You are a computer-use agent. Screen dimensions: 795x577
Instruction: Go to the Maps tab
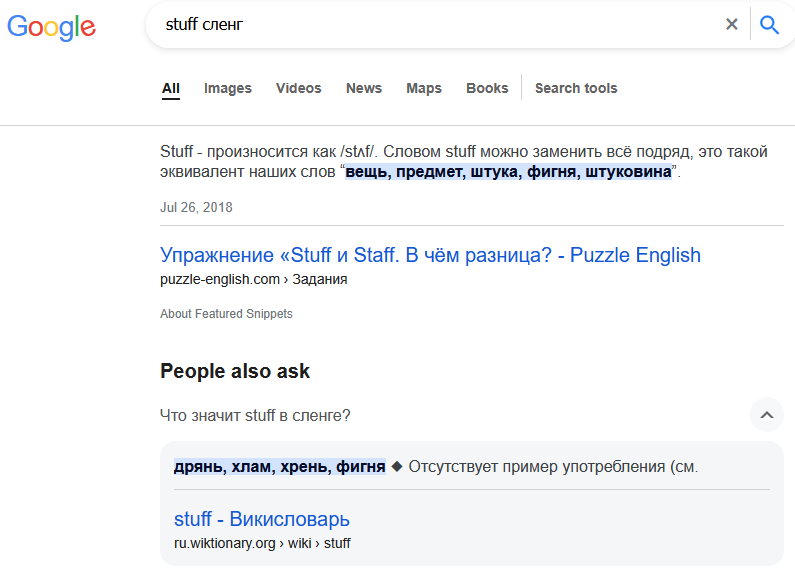coord(424,88)
